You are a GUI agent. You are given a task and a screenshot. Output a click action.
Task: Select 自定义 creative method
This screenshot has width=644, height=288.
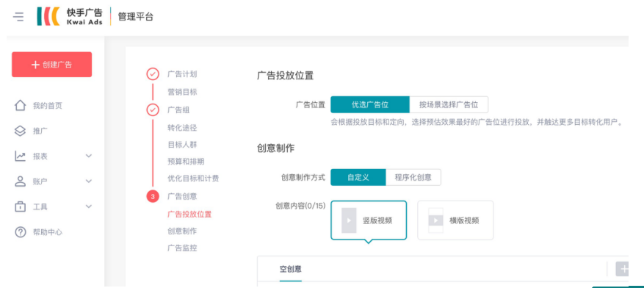tap(358, 178)
